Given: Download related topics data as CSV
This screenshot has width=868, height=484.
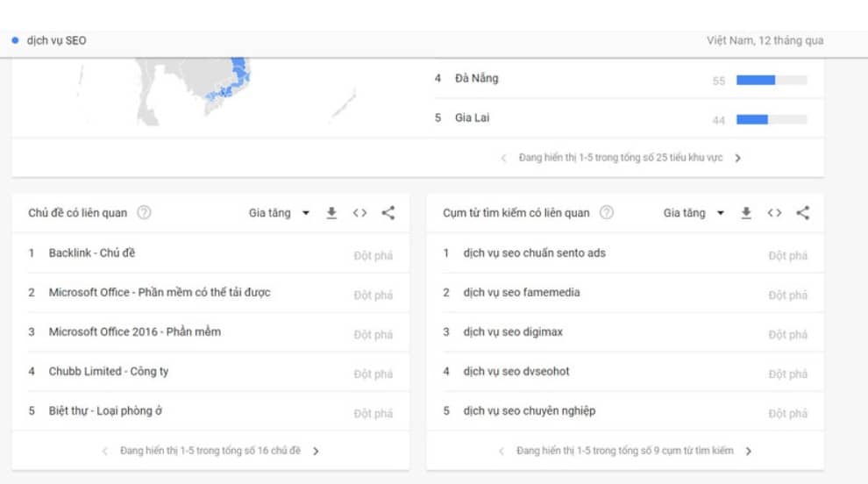Looking at the screenshot, I should 332,213.
